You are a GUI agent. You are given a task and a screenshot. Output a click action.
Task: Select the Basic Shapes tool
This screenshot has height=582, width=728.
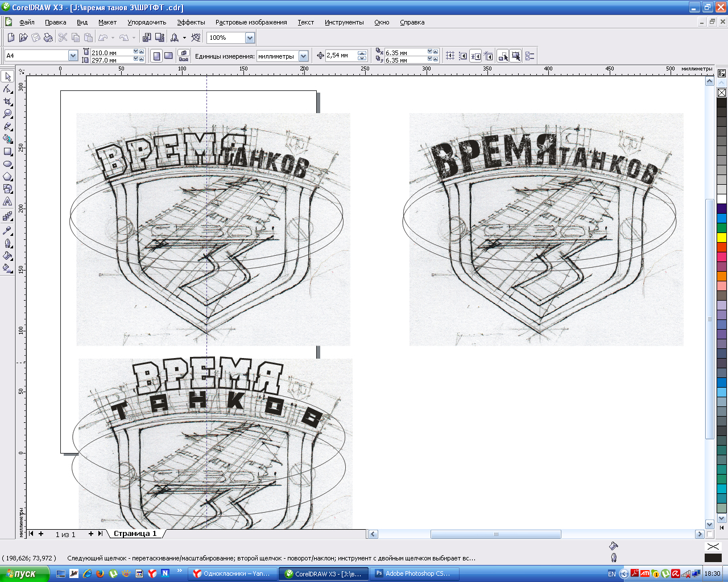point(7,189)
